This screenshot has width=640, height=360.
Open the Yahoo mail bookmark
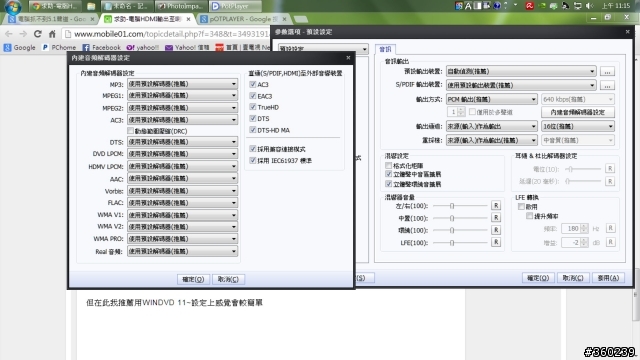click(x=187, y=47)
